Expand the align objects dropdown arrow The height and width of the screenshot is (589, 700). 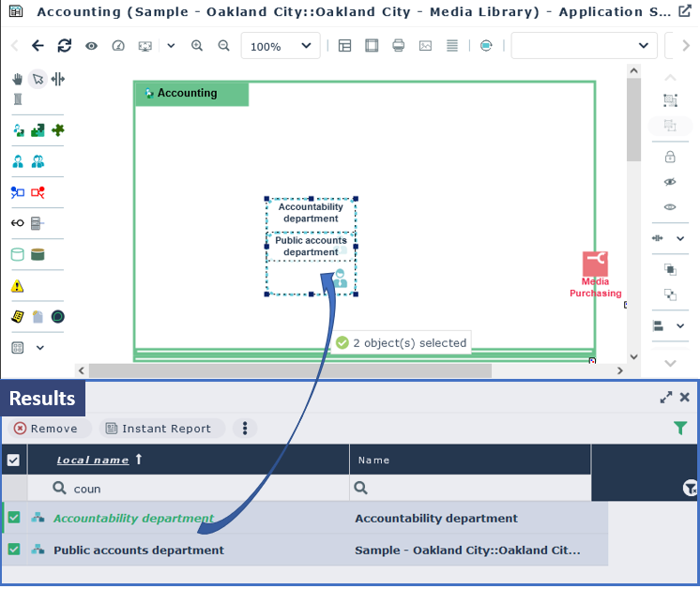pos(680,325)
